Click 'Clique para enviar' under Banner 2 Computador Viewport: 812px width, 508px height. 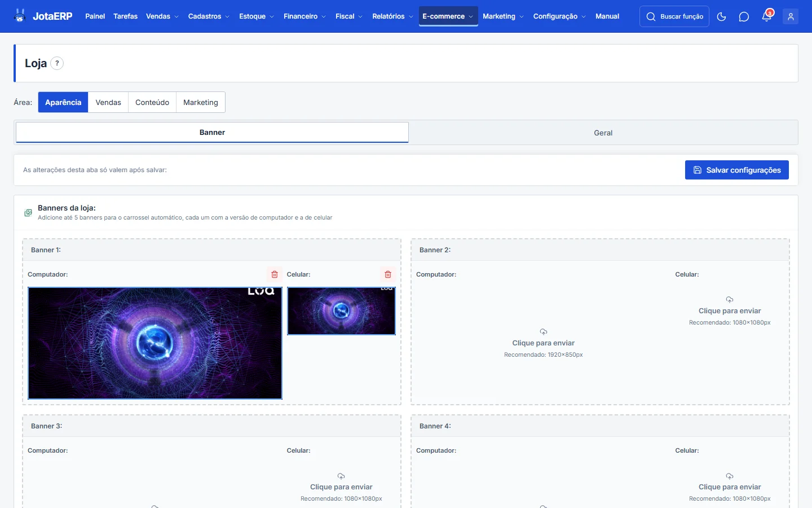coord(544,343)
